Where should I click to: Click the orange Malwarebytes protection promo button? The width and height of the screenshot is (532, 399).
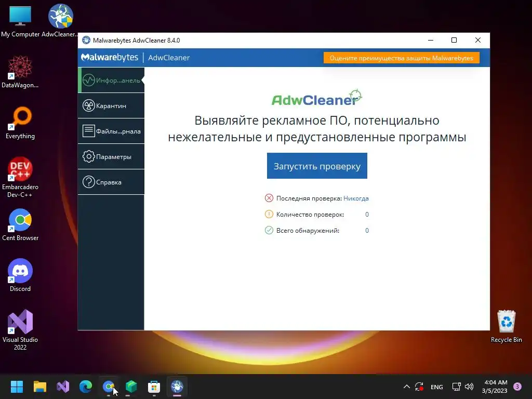pos(402,58)
